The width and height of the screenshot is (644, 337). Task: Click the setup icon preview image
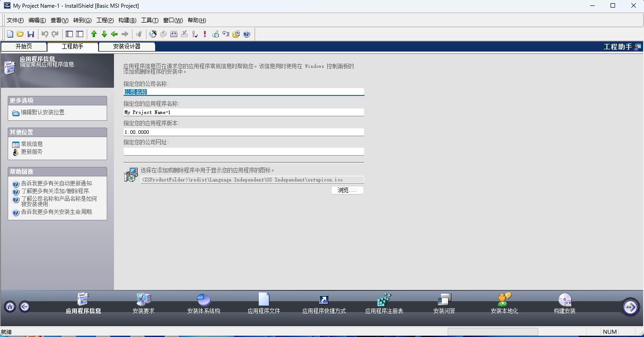click(131, 175)
